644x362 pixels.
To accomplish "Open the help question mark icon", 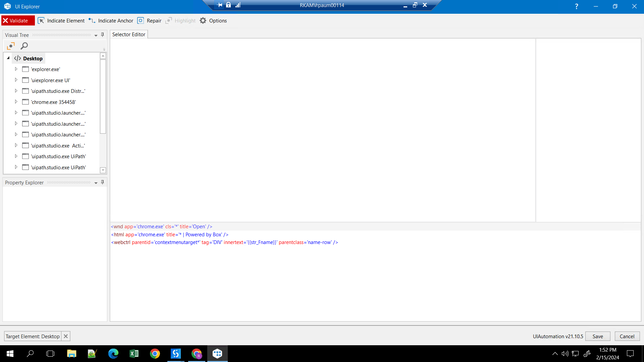I will pyautogui.click(x=576, y=6).
